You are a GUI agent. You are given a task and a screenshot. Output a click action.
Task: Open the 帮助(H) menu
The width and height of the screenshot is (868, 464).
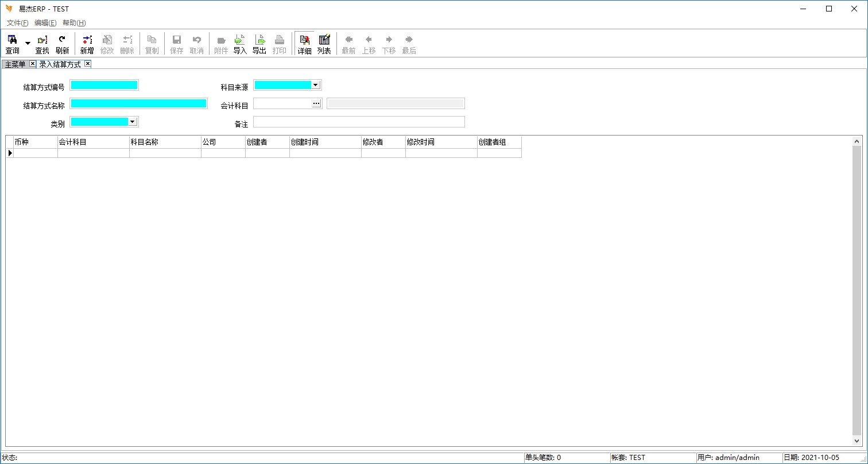coord(74,23)
